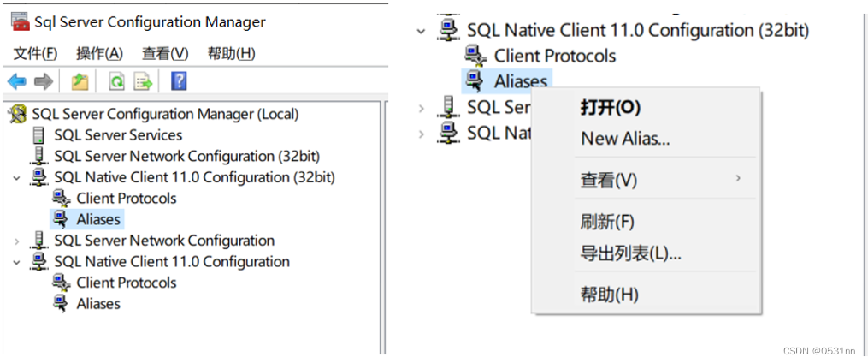The width and height of the screenshot is (868, 363).
Task: Expand the truncated 'SQL Nat' node beside the context menu
Action: [x=422, y=133]
